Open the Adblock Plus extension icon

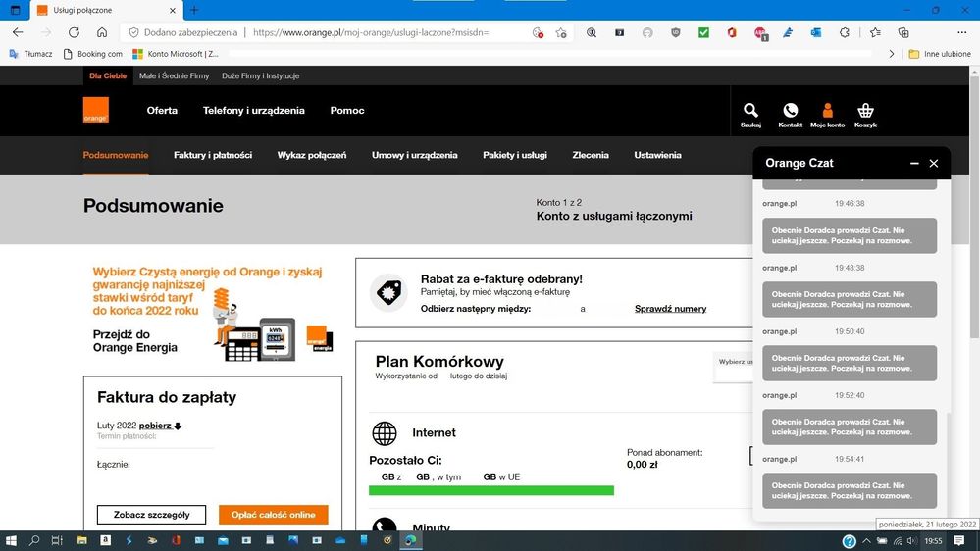tap(760, 33)
